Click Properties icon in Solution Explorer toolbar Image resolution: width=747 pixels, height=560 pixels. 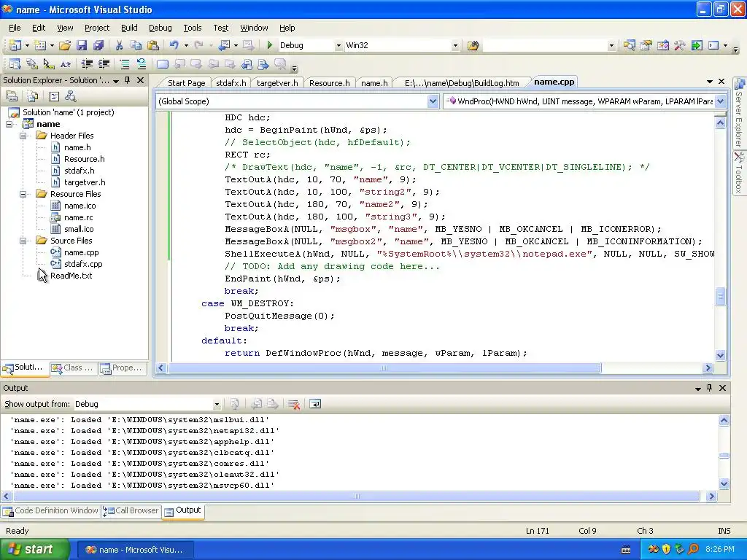[12, 97]
